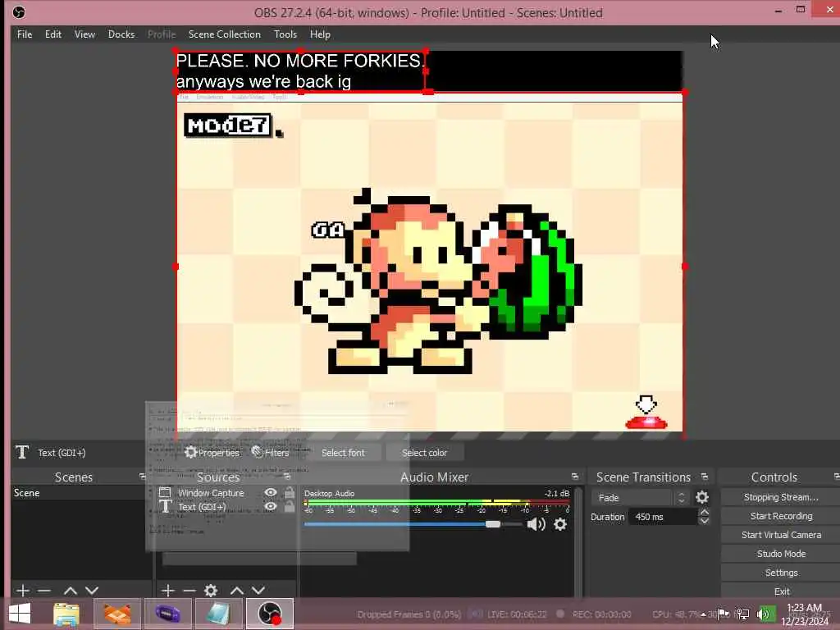Decrease transition duration
This screenshot has height=630, width=840.
(x=705, y=521)
